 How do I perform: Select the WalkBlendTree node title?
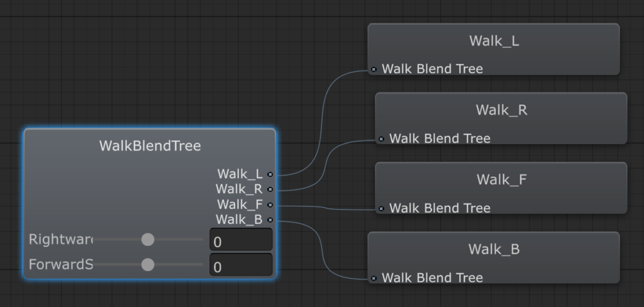[150, 146]
